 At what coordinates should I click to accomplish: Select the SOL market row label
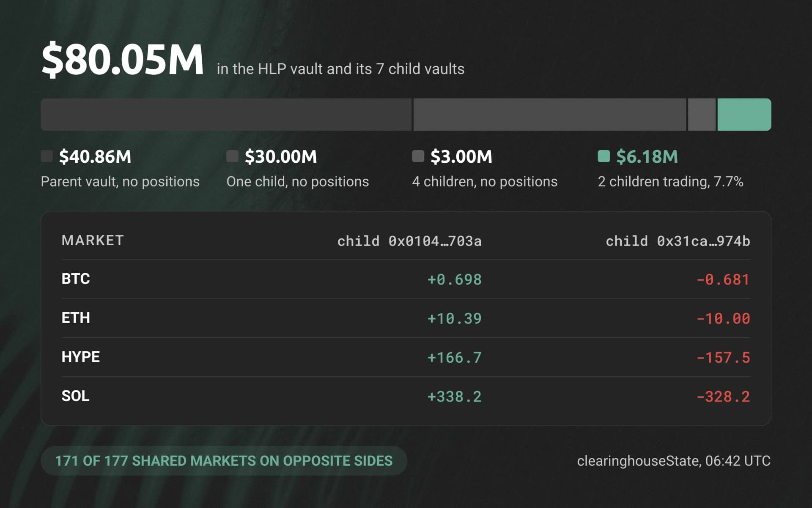[x=75, y=396]
